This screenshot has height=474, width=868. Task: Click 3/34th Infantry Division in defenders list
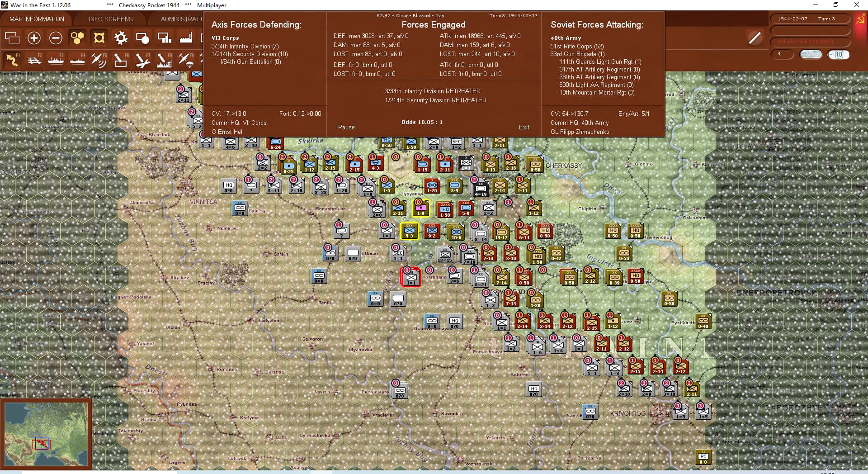coord(245,46)
